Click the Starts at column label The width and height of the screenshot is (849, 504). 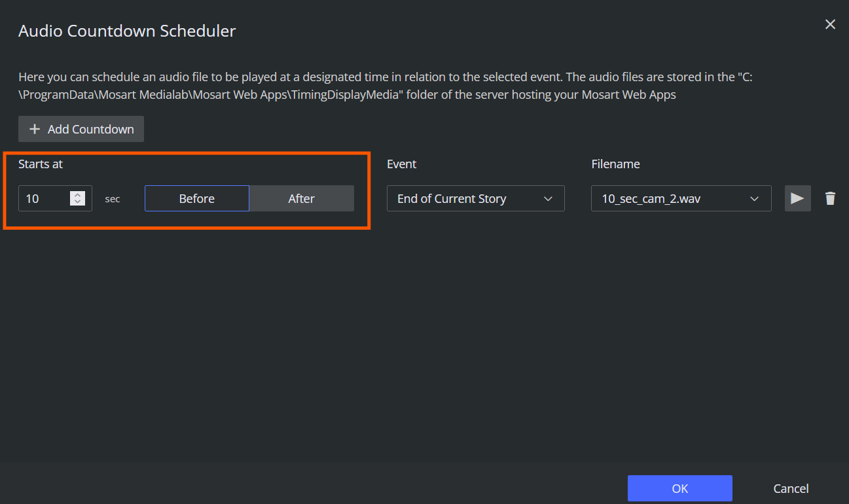pyautogui.click(x=41, y=164)
